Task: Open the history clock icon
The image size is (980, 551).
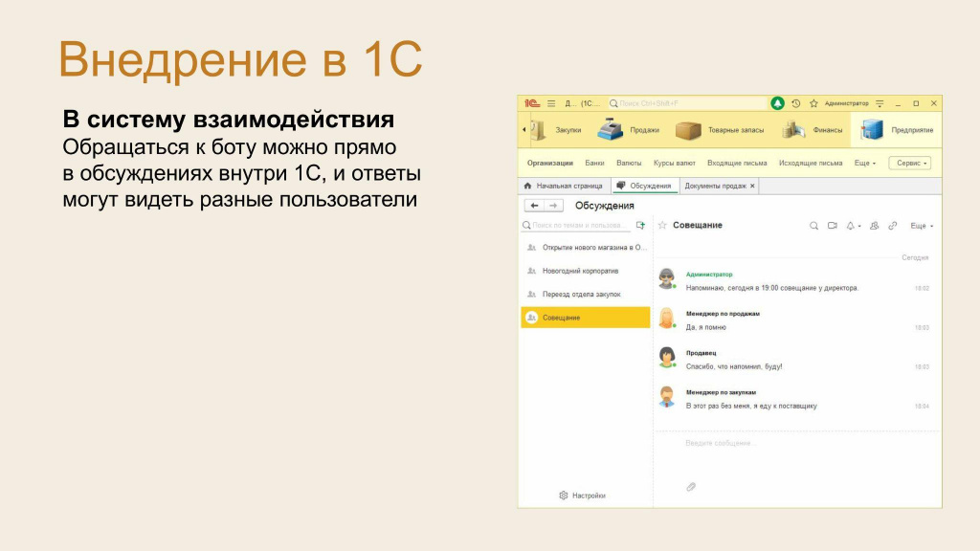Action: (795, 103)
